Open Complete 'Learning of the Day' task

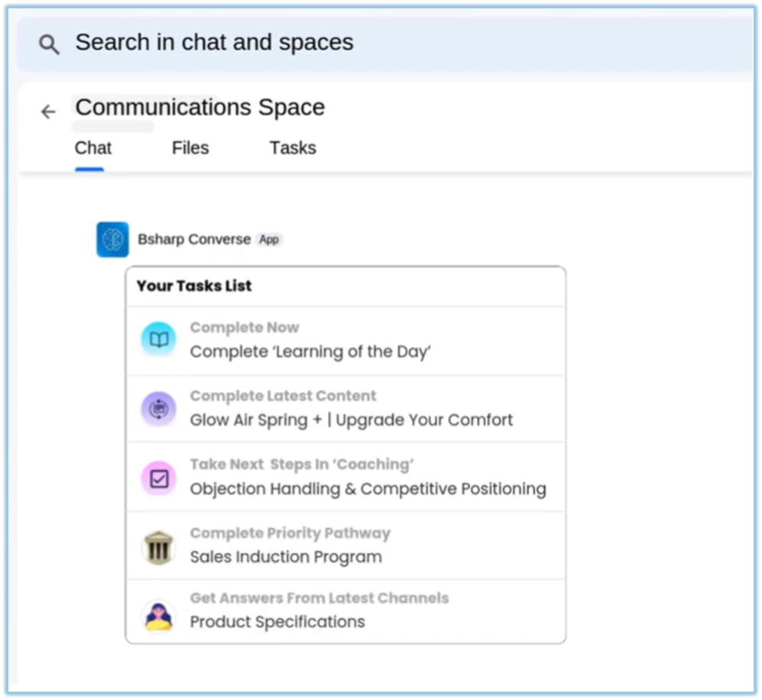[310, 352]
